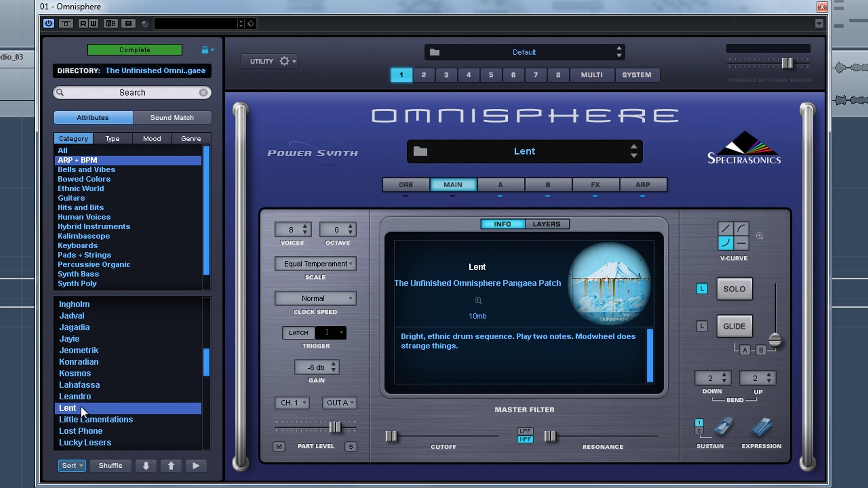Toggle the L button next to GLIDE

coord(702,326)
